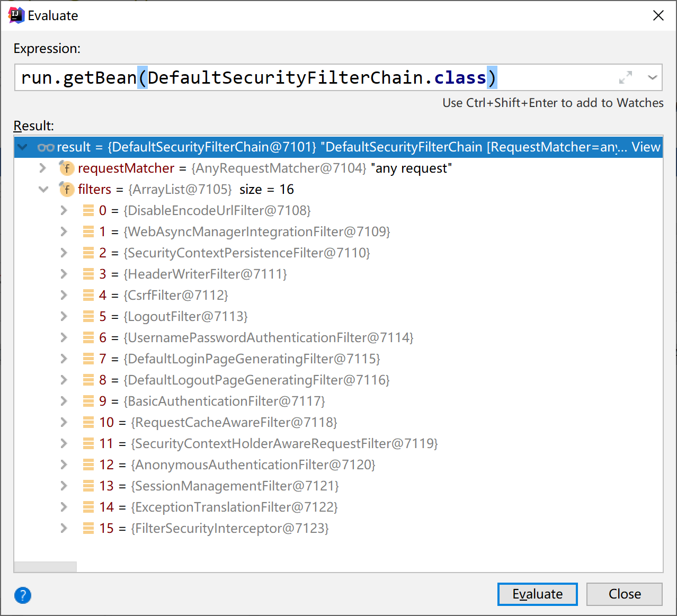The width and height of the screenshot is (677, 616).
Task: Click the View link in result row
Action: 646,147
